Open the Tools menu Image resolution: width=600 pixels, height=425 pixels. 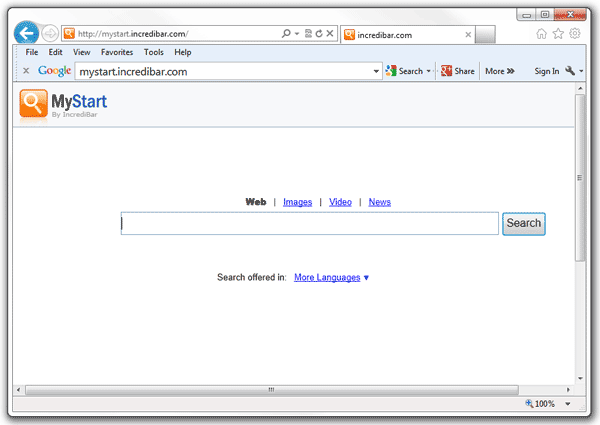[153, 52]
